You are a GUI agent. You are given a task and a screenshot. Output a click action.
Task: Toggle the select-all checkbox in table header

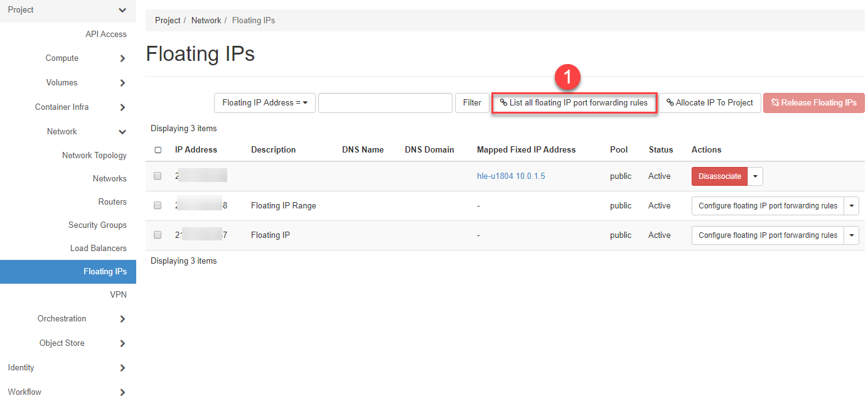[x=158, y=150]
